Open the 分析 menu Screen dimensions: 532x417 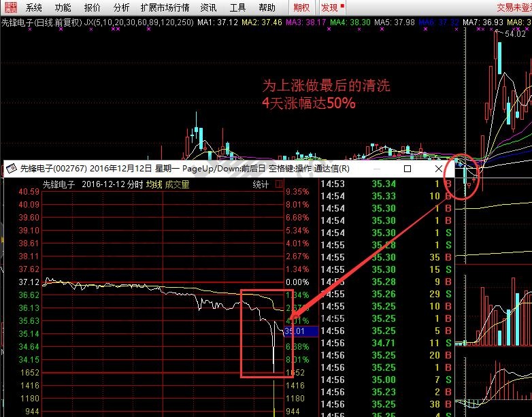[122, 7]
